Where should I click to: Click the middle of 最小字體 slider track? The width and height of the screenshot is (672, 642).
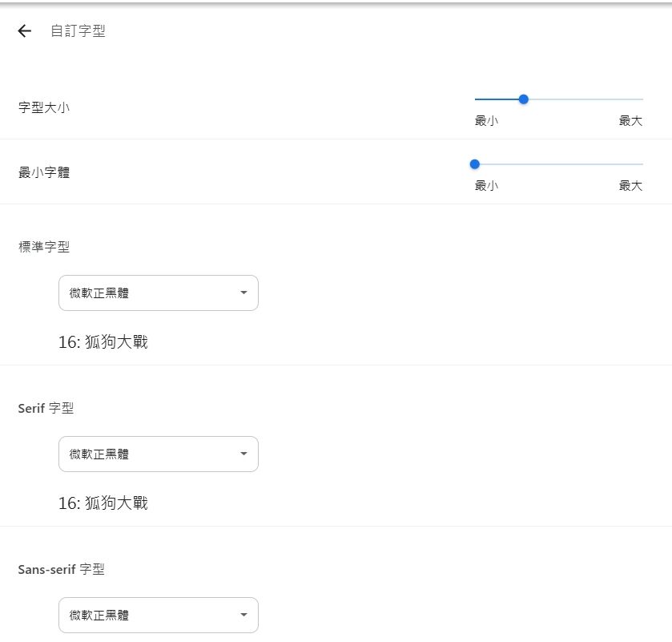(x=559, y=164)
